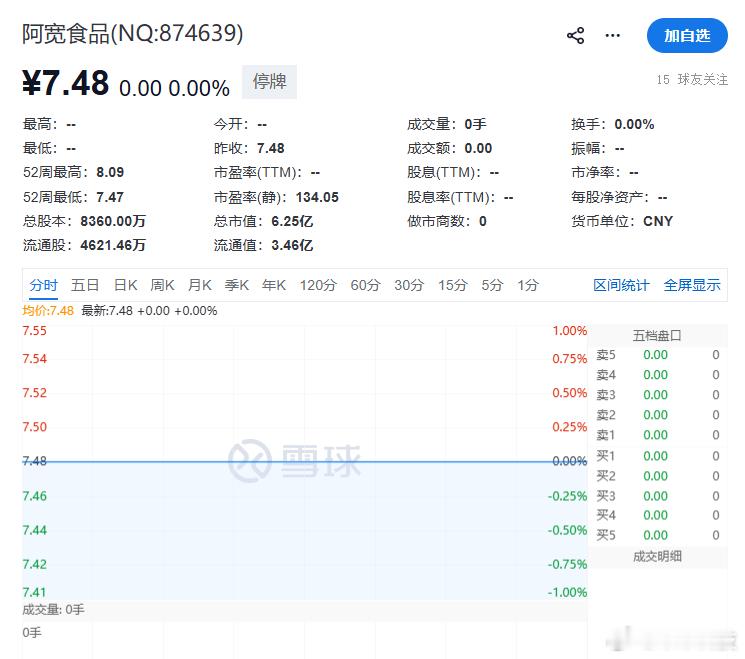
Task: Click the large ¥7.48 current price
Action: [x=66, y=84]
